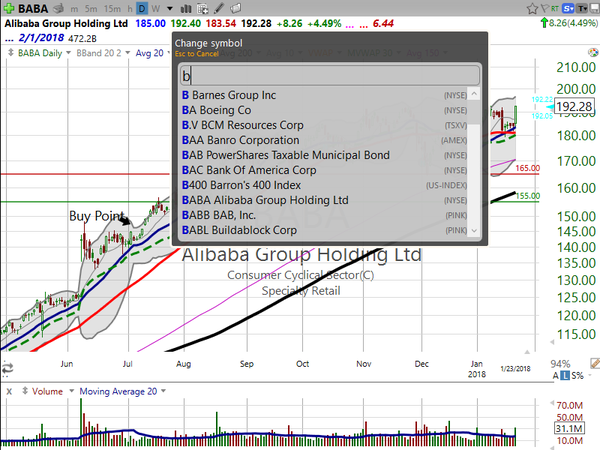Switch to hourly (h) timeframe
The height and width of the screenshot is (450, 600).
[130, 8]
